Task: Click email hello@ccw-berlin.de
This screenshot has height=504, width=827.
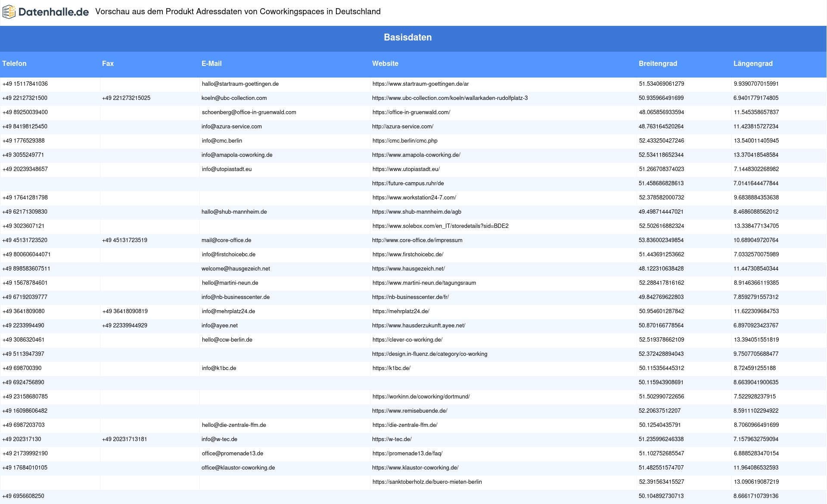Action: point(227,340)
